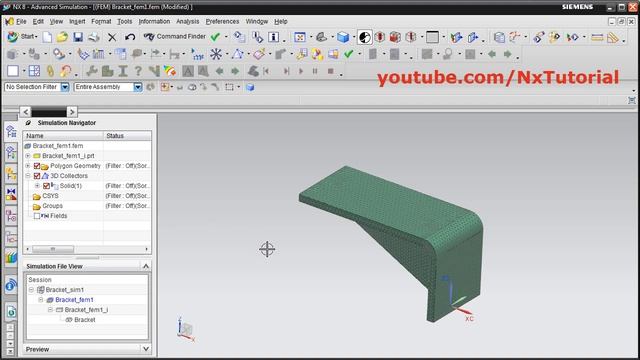Toggle the Polygon Geometry checkbox

click(x=37, y=166)
